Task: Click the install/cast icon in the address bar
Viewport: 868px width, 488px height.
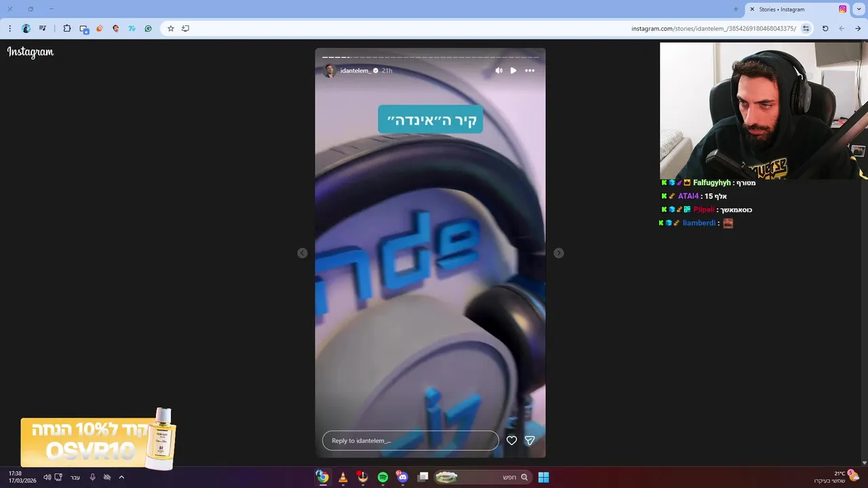Action: click(185, 28)
